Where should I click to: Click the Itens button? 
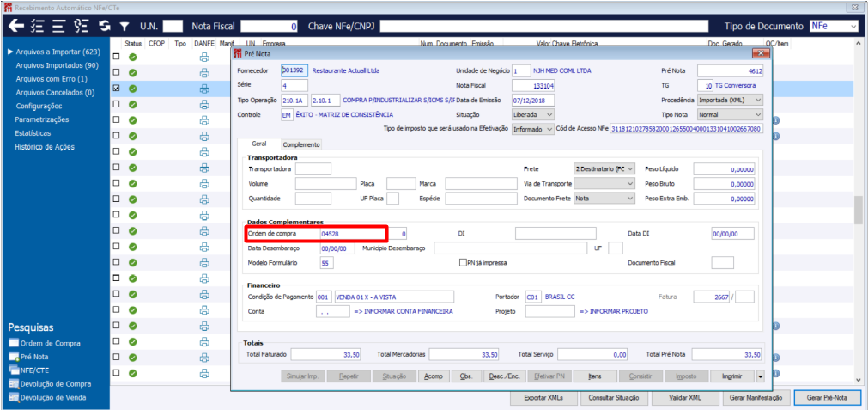click(x=596, y=376)
